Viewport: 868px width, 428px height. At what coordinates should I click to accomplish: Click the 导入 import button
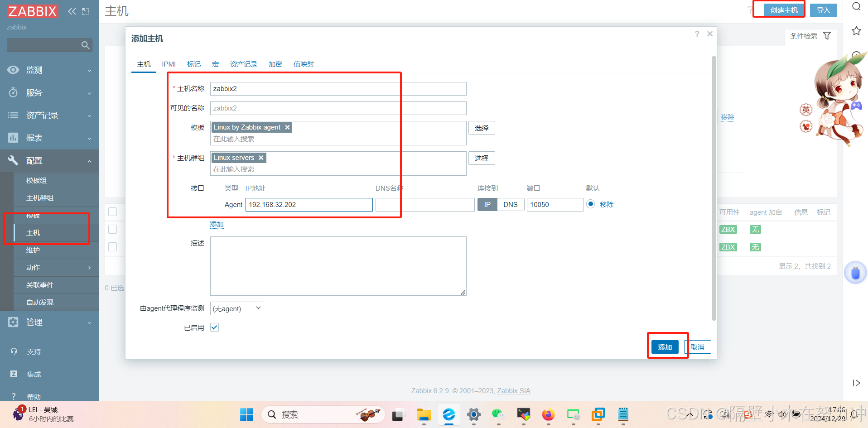[824, 10]
